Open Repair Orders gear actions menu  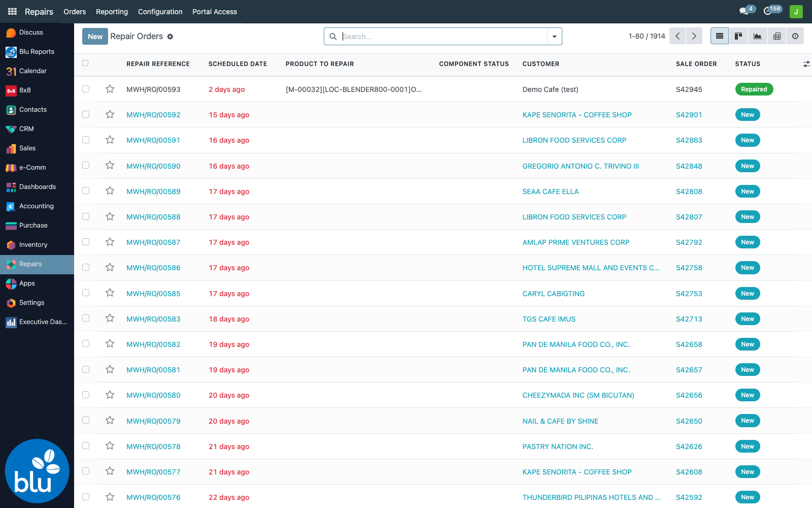point(170,37)
